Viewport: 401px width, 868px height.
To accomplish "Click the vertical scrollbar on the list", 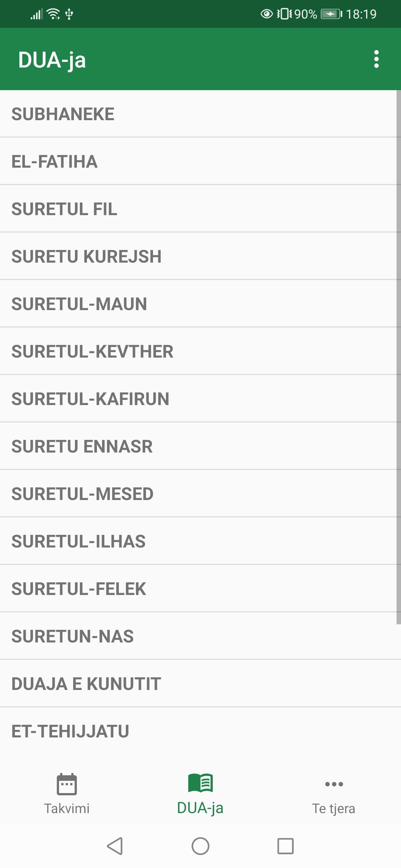I will tap(398, 356).
